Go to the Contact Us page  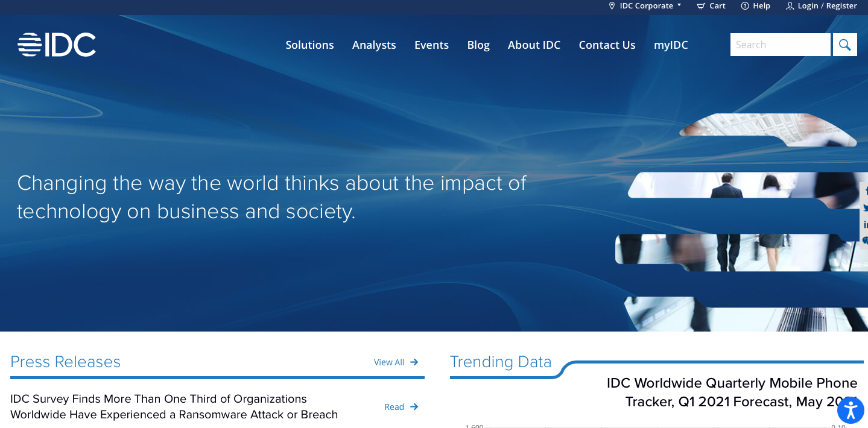(x=607, y=45)
